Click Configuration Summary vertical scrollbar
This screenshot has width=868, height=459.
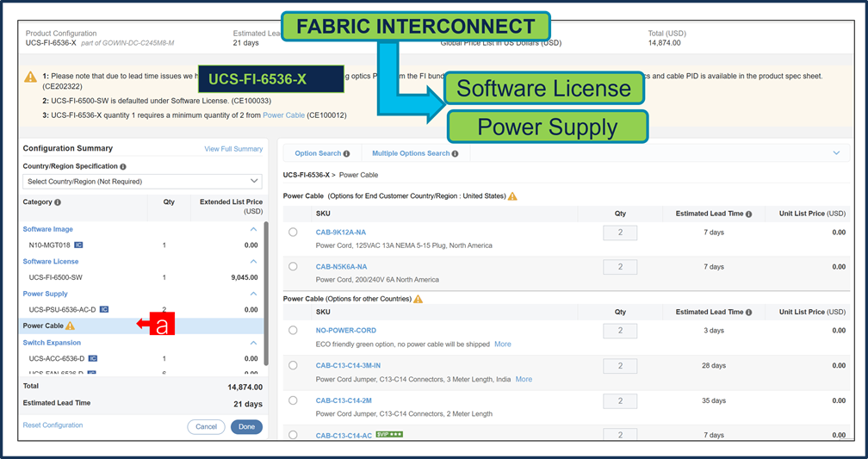(266, 294)
